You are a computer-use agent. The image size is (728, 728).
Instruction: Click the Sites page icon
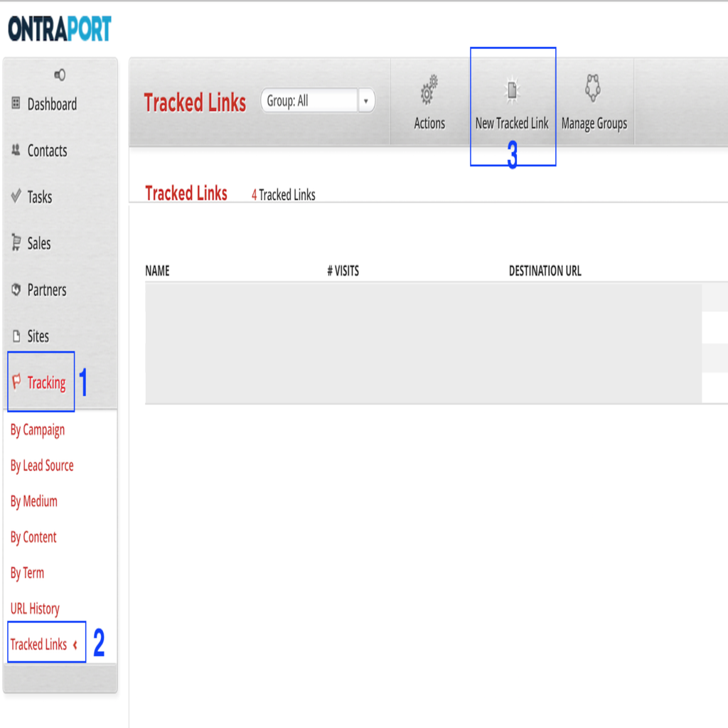click(16, 336)
